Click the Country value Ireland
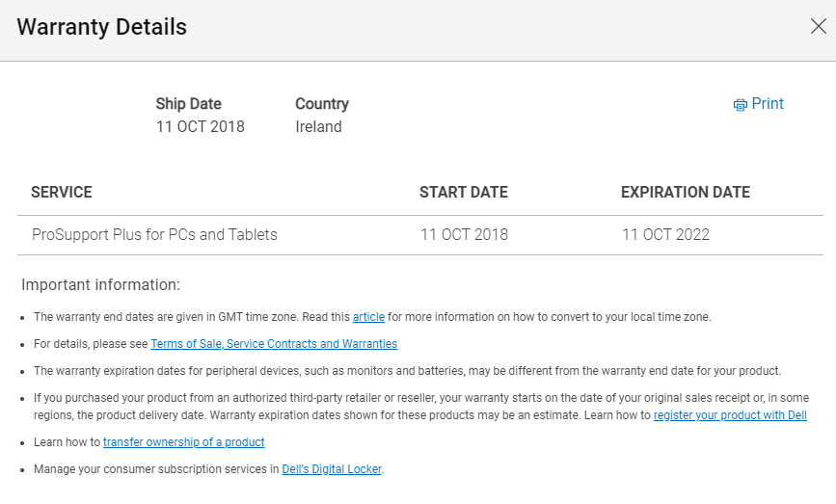 click(x=318, y=127)
